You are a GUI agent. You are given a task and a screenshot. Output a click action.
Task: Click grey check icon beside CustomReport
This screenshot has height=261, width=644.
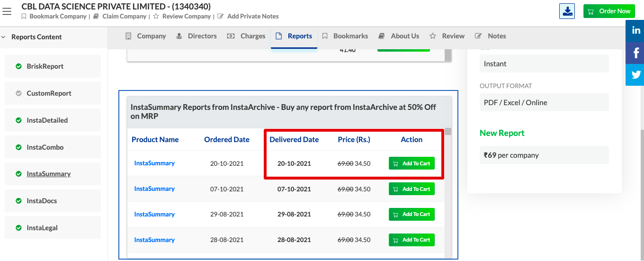(x=18, y=93)
